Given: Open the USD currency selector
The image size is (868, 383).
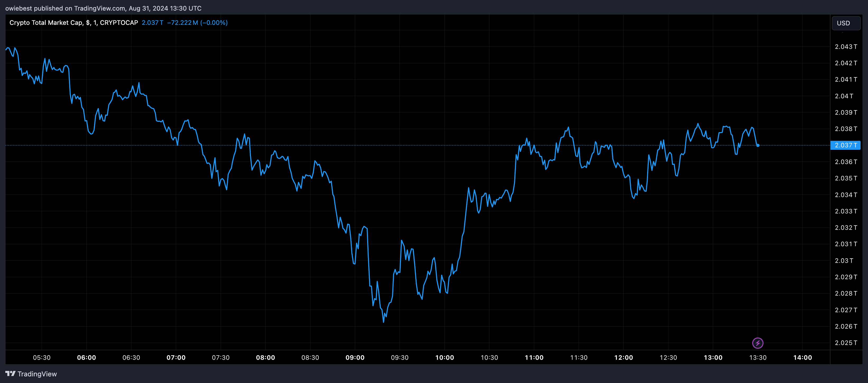Looking at the screenshot, I should [x=846, y=23].
